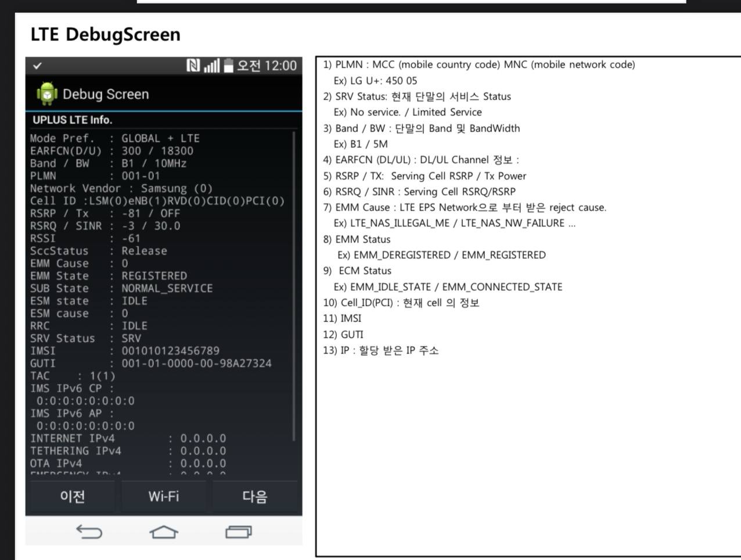
Task: Click the Cell ID LSM(0)eNB(1) row
Action: pyautogui.click(x=157, y=201)
